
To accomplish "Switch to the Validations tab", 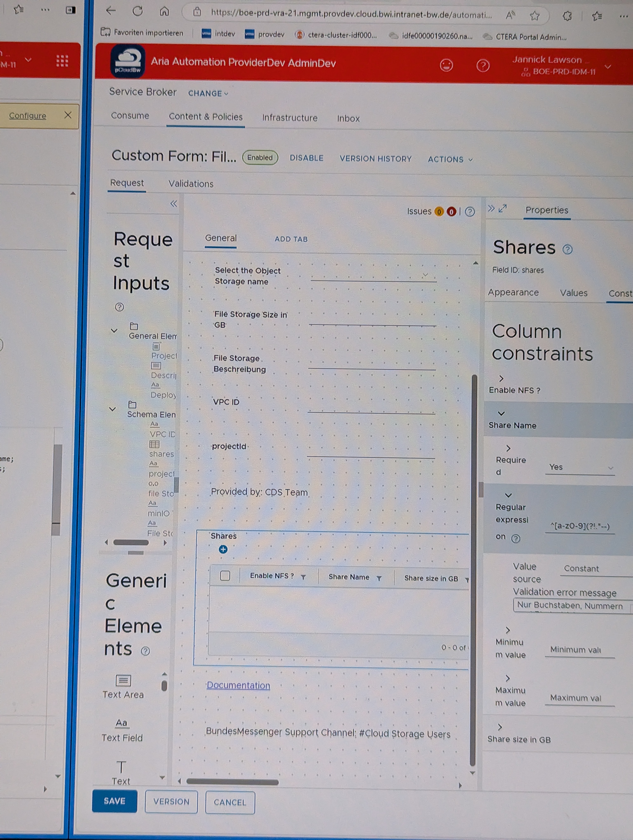I will coord(191,184).
